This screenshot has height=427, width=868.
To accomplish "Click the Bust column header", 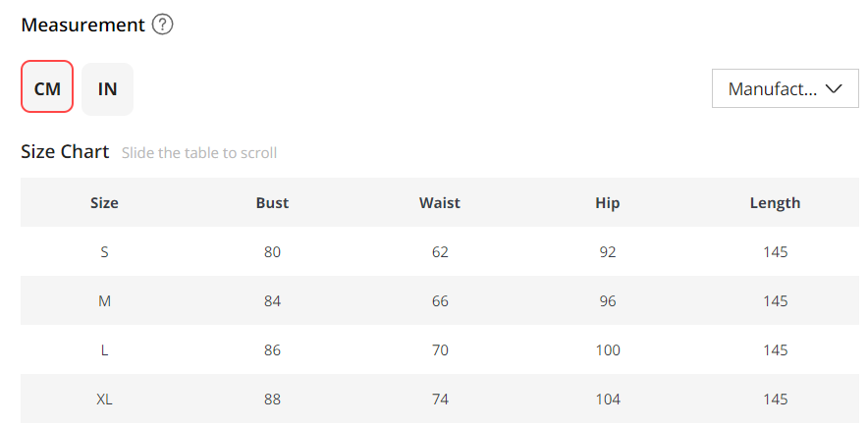I will 272,203.
